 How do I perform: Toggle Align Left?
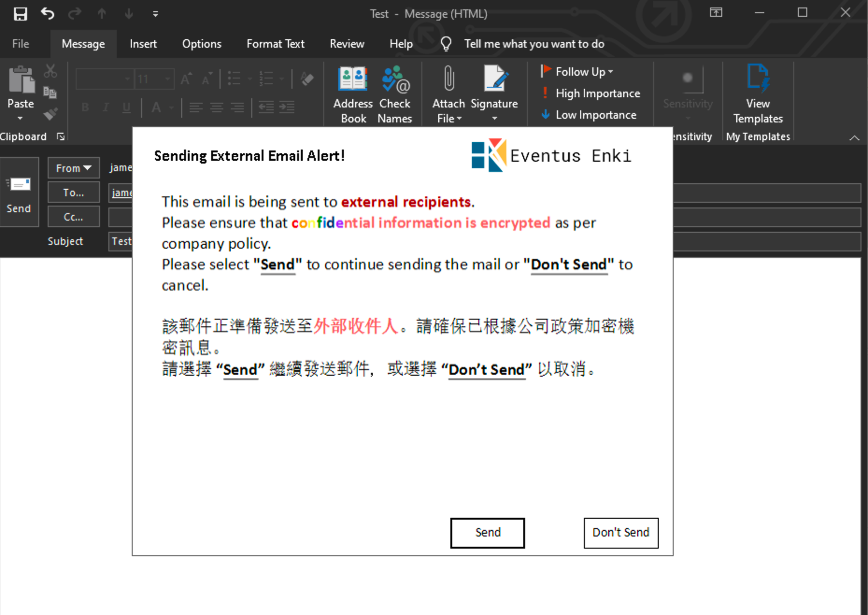tap(196, 107)
